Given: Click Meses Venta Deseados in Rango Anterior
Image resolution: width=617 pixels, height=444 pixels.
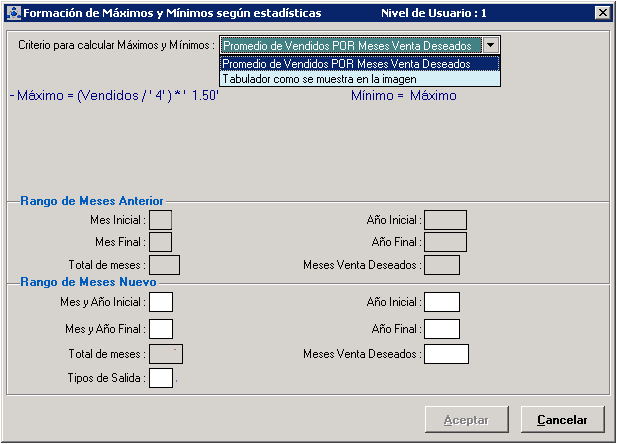Looking at the screenshot, I should pyautogui.click(x=442, y=265).
